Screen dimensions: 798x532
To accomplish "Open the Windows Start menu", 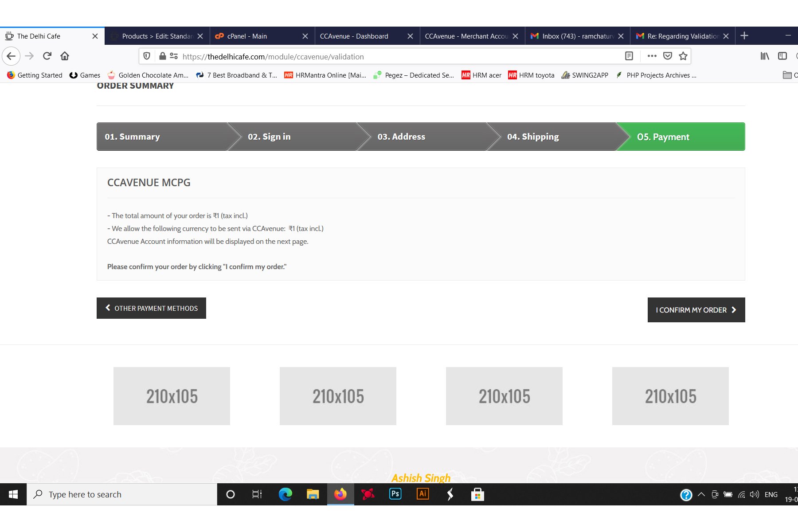I will (13, 494).
